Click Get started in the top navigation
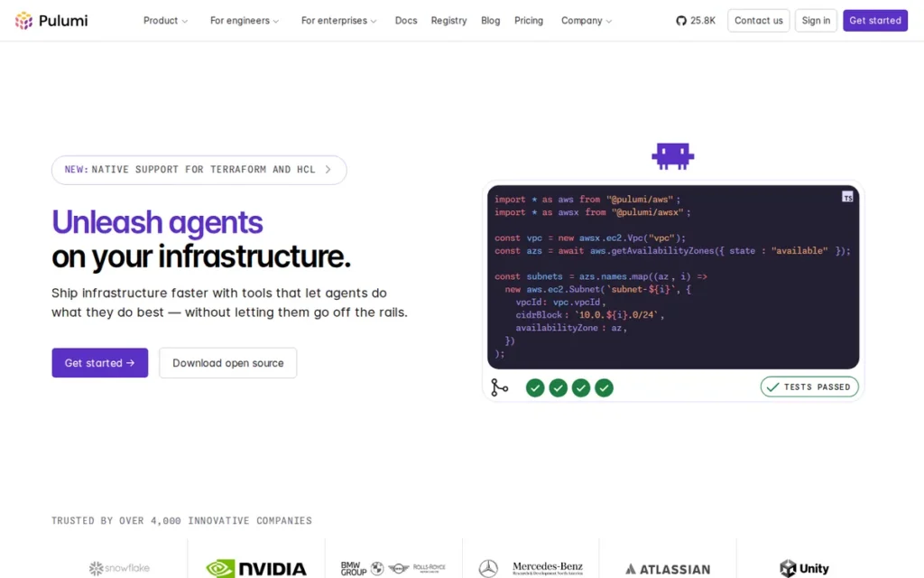This screenshot has height=578, width=924. pyautogui.click(x=875, y=21)
